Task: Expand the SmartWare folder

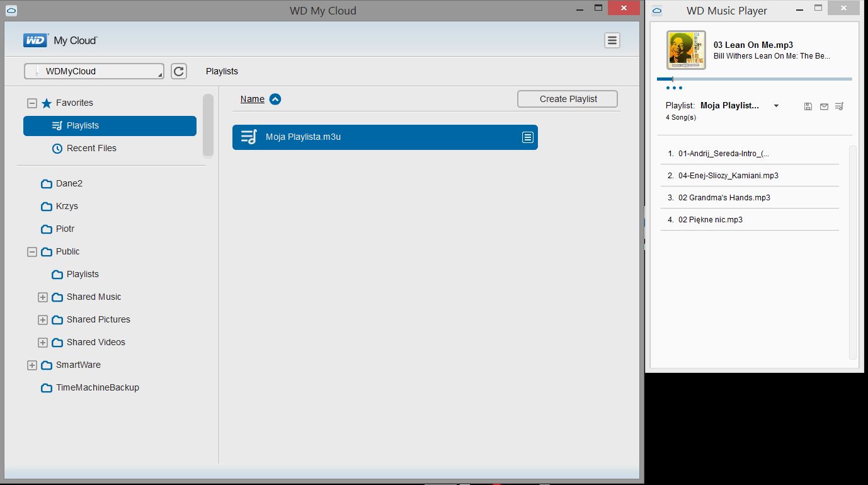Action: click(x=32, y=365)
